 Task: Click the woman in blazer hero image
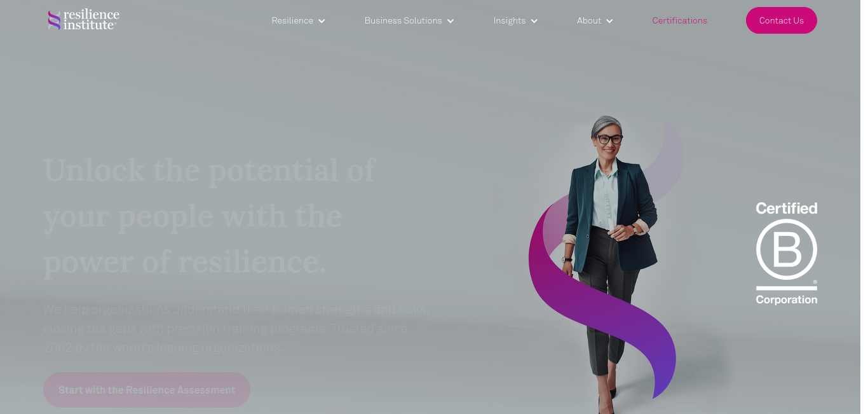click(608, 254)
